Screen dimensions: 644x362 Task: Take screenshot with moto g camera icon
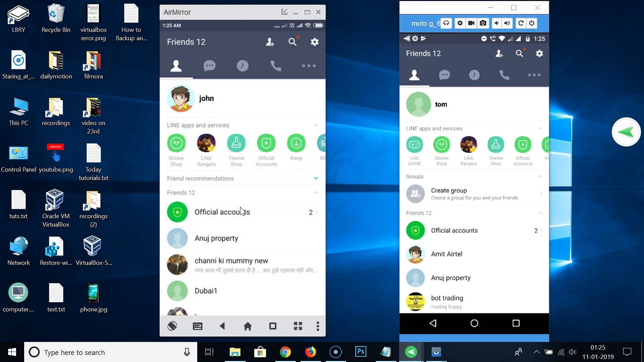coord(483,23)
